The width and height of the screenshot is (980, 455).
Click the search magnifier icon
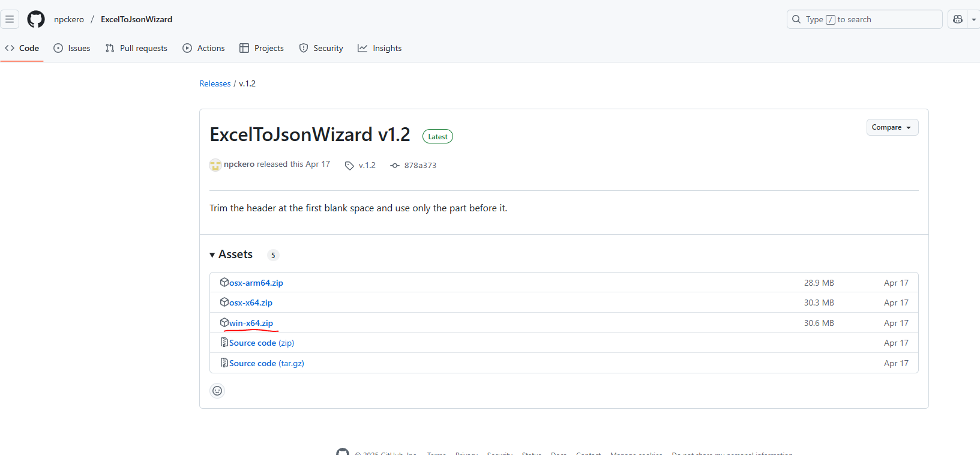coord(796,19)
